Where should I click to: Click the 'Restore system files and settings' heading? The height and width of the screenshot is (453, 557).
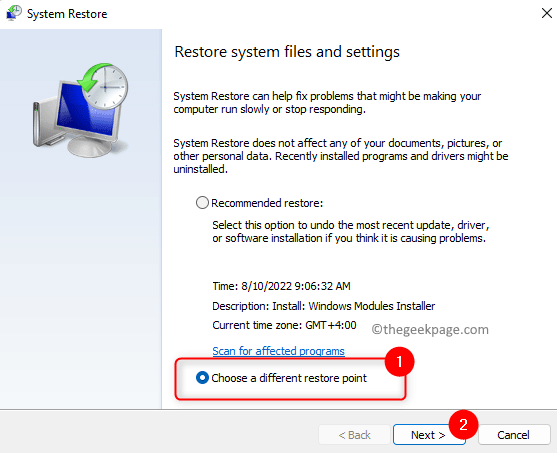(x=287, y=52)
